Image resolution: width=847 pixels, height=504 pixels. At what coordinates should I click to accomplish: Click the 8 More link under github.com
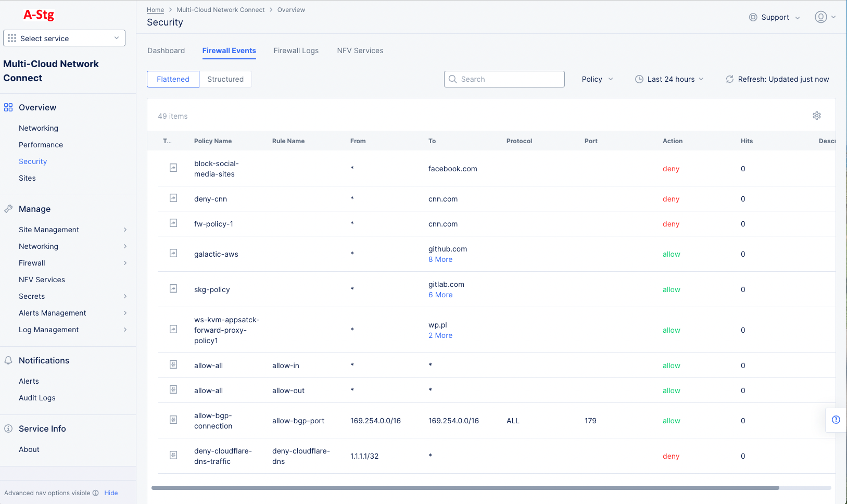pyautogui.click(x=440, y=259)
